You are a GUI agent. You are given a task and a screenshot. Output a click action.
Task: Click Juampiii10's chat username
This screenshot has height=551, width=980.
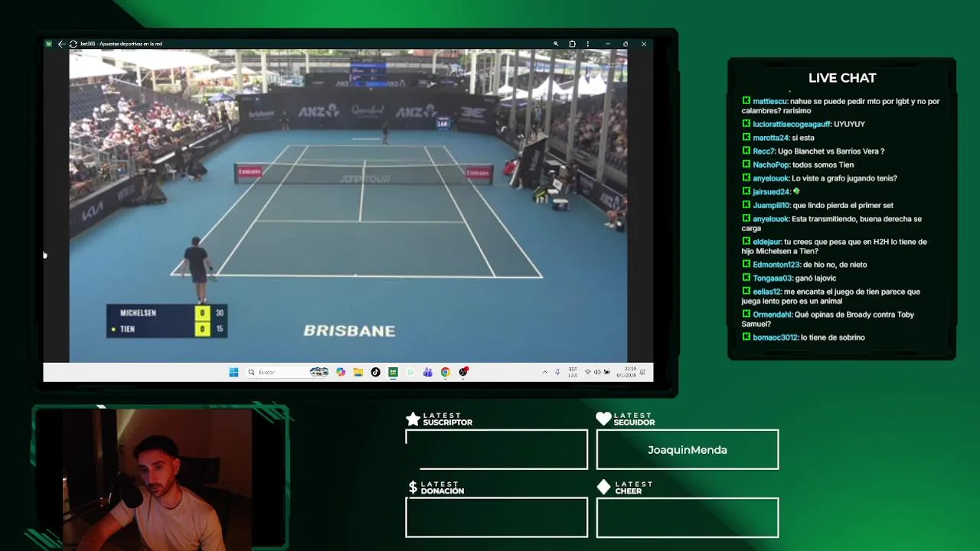[771, 205]
